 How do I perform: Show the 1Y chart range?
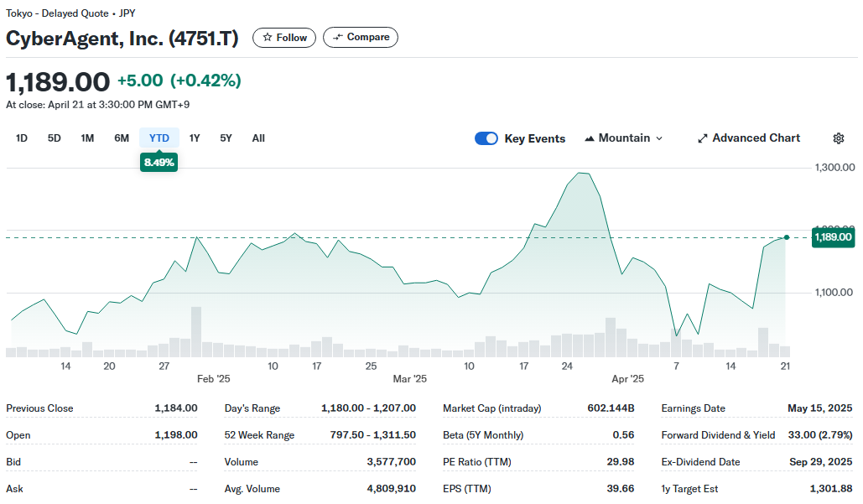tap(195, 138)
